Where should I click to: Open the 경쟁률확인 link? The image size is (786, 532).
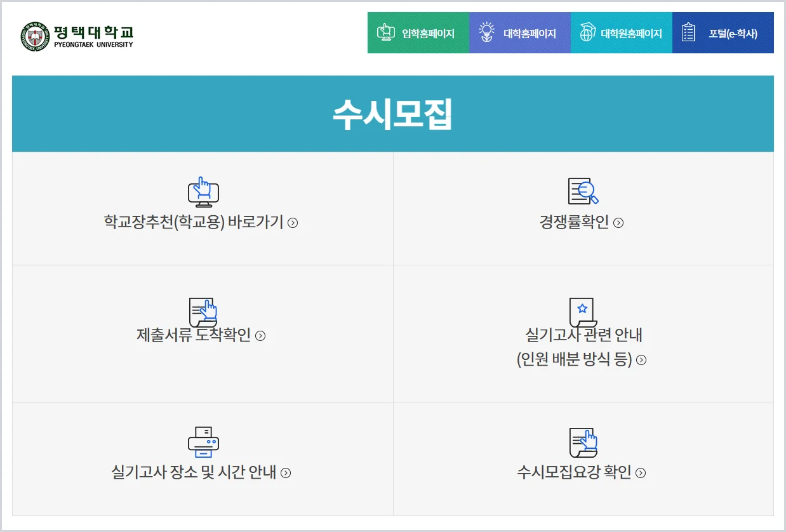582,223
